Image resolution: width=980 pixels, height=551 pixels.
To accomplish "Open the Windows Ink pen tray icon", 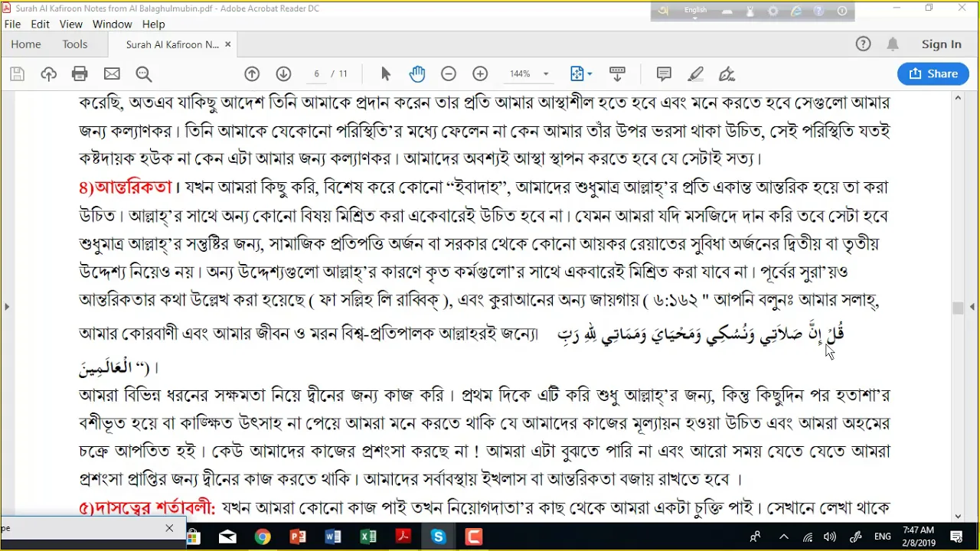I will click(856, 537).
